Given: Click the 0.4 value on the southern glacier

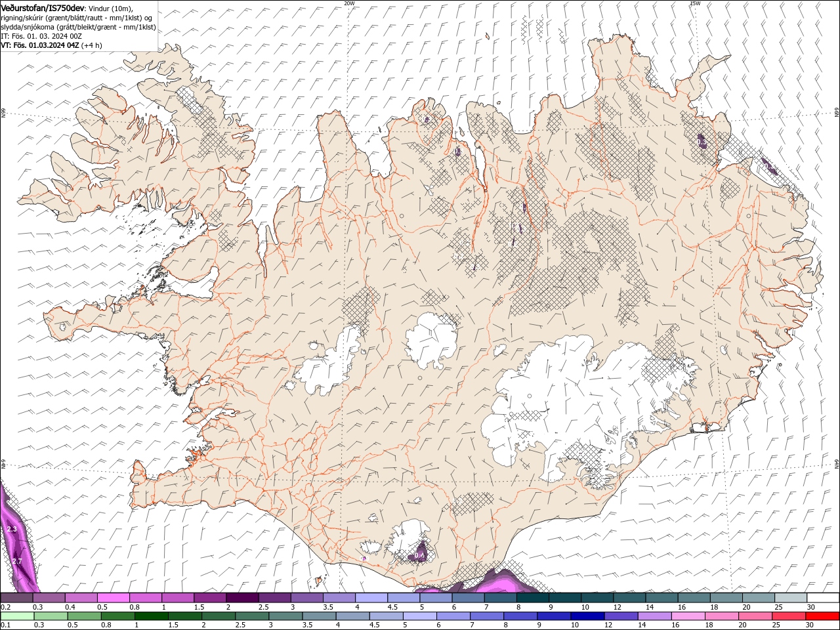Looking at the screenshot, I should coord(420,555).
